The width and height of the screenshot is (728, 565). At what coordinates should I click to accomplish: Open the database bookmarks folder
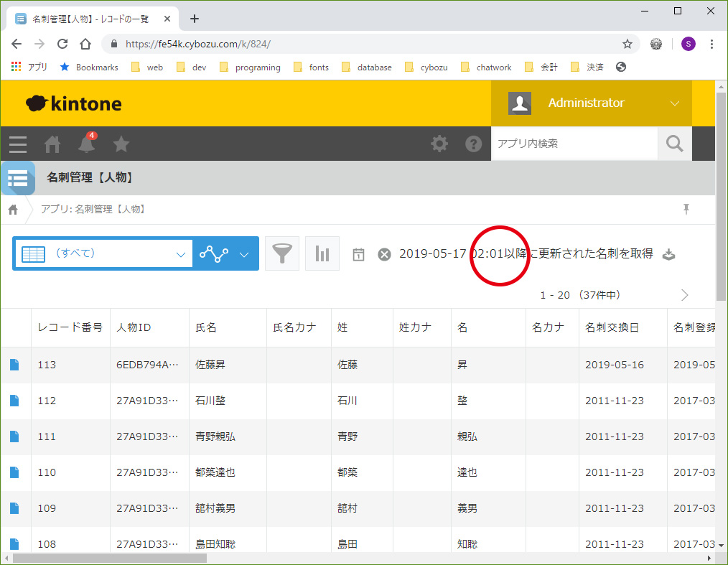[367, 67]
